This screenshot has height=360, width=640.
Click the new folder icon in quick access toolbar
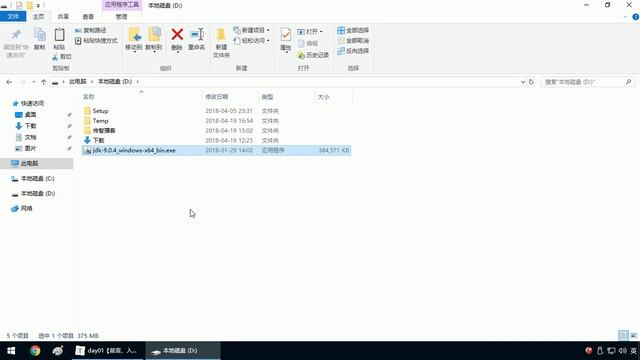pyautogui.click(x=29, y=5)
